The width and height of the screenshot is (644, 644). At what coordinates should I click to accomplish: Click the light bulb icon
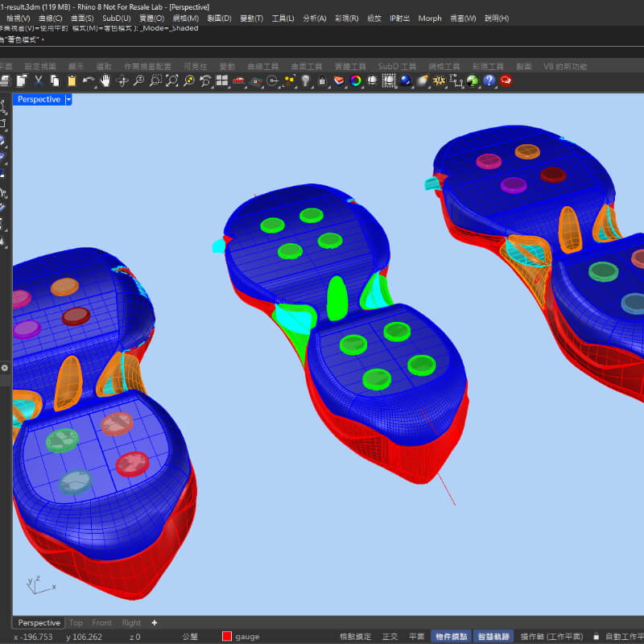coord(306,80)
